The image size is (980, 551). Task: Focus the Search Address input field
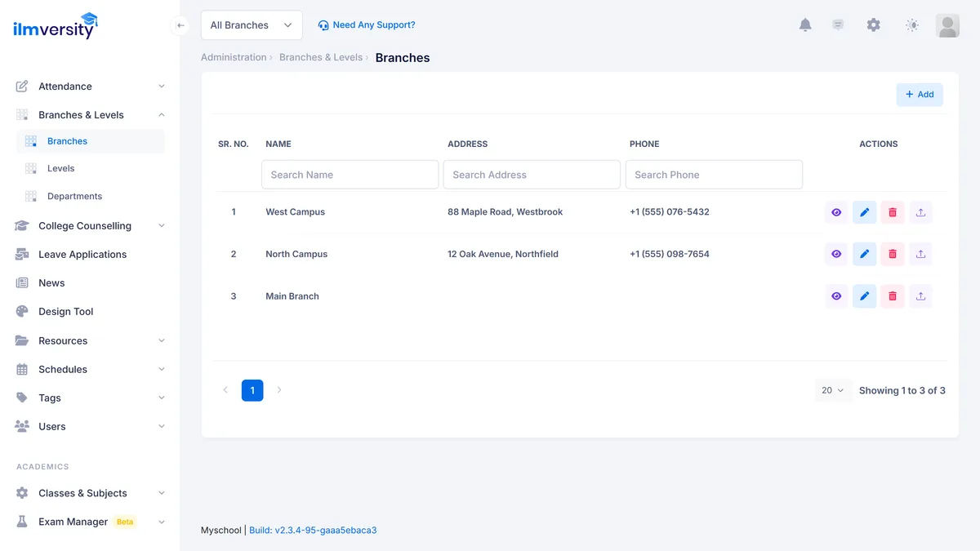[532, 175]
